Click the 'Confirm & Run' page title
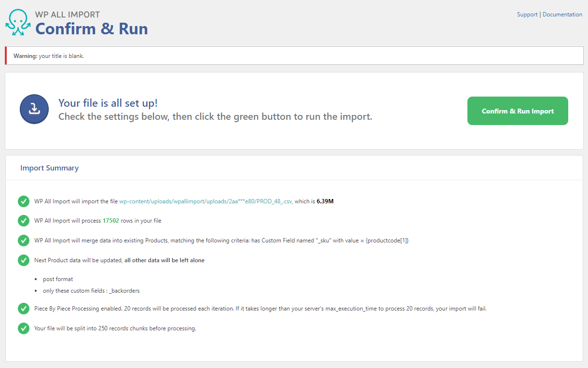 pyautogui.click(x=92, y=29)
